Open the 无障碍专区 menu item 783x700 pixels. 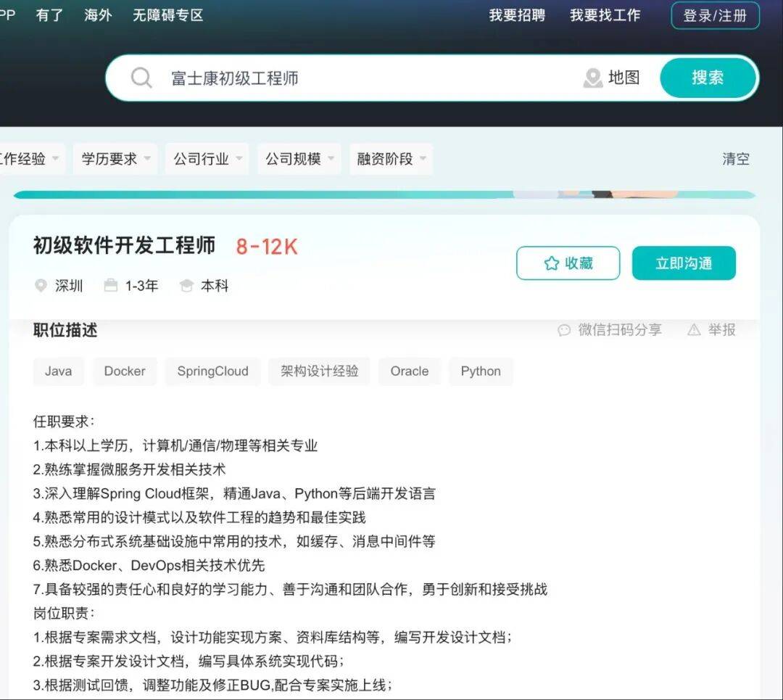(167, 15)
